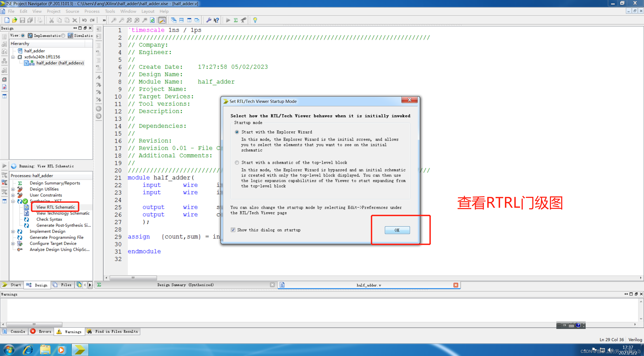This screenshot has height=356, width=644.
Task: Click the What's This help cursor icon
Action: pos(216,20)
